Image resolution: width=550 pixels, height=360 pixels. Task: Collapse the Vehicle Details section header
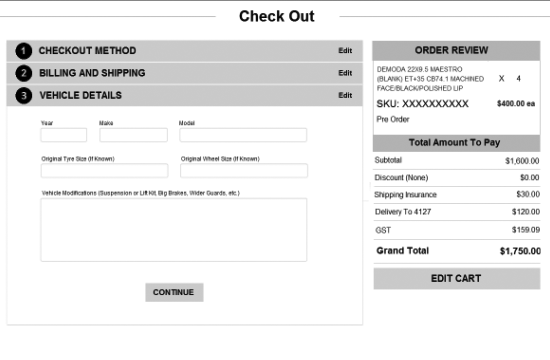(x=185, y=95)
